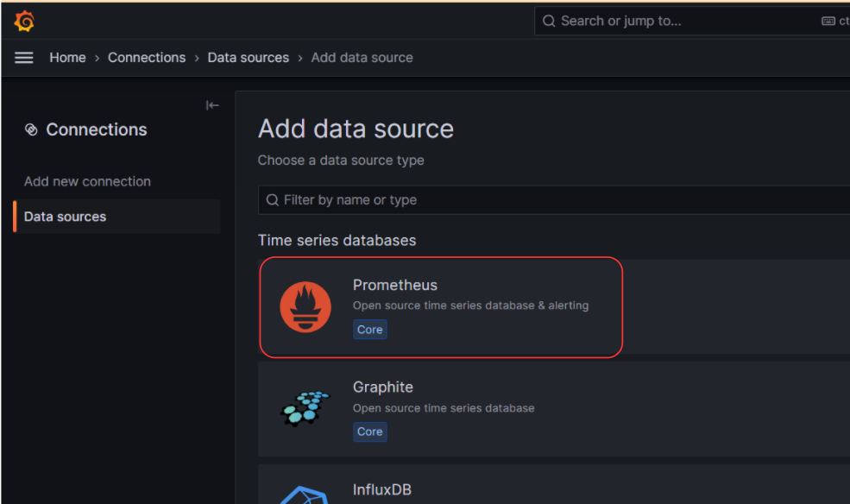The height and width of the screenshot is (504, 850).
Task: Click the Core badge under Graphite
Action: click(369, 432)
